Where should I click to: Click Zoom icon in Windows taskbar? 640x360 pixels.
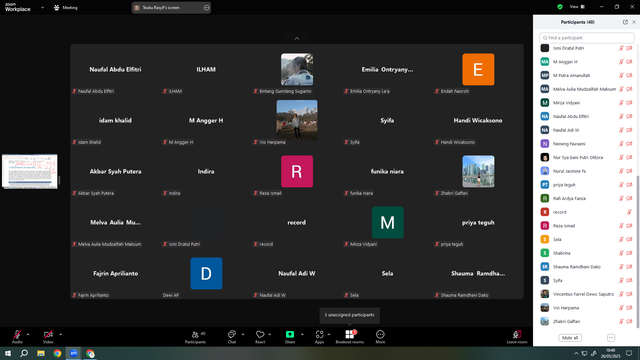[74, 353]
